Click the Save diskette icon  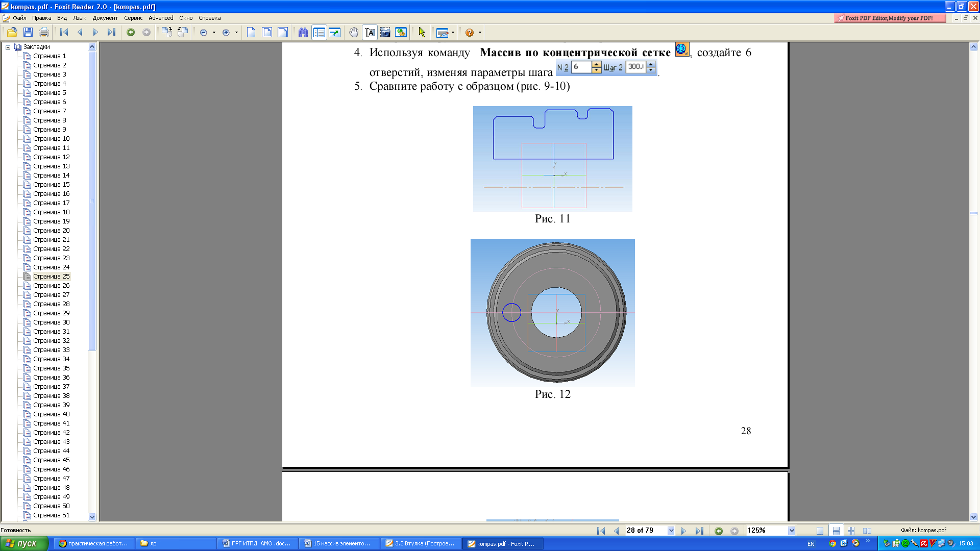tap(28, 33)
